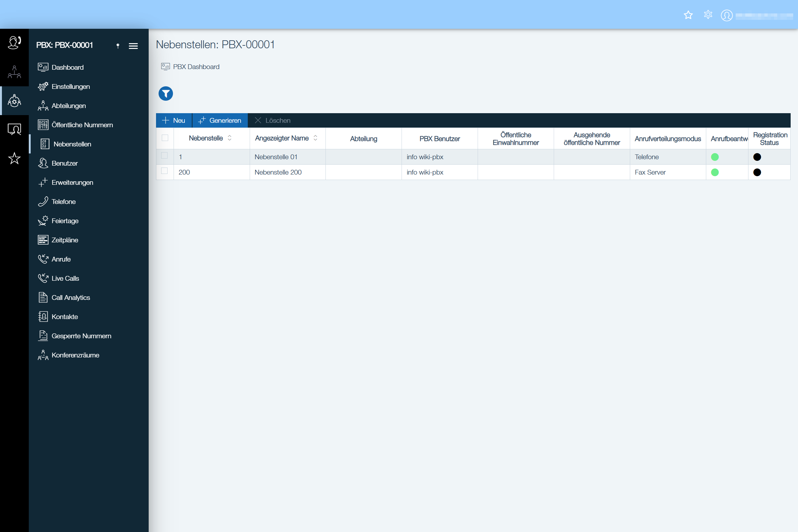Screen dimensions: 798x532
Task: Click the Anrufe phone arrows icon
Action: (x=43, y=259)
